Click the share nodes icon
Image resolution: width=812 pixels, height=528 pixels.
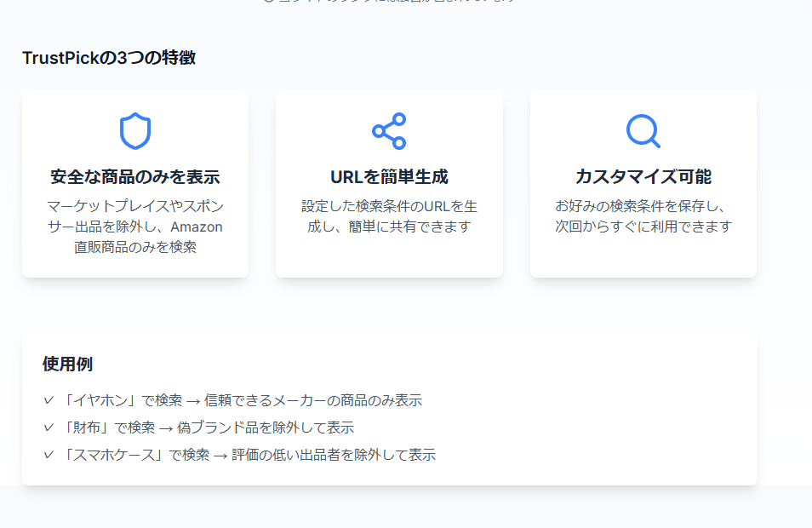(389, 131)
